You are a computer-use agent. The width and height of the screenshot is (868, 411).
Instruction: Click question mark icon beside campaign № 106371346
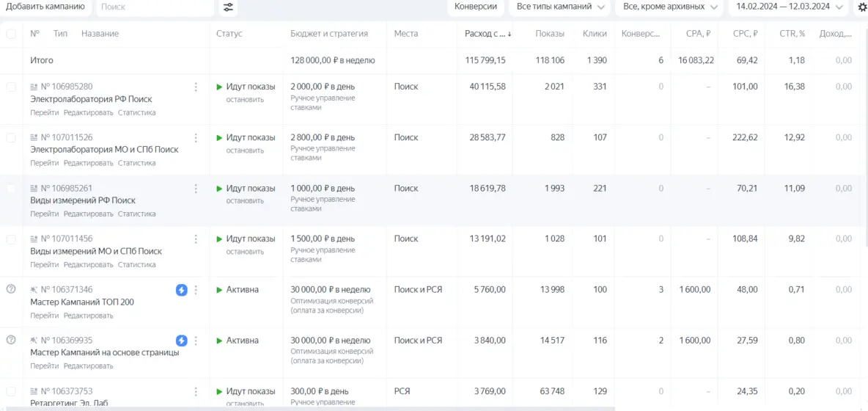point(10,289)
